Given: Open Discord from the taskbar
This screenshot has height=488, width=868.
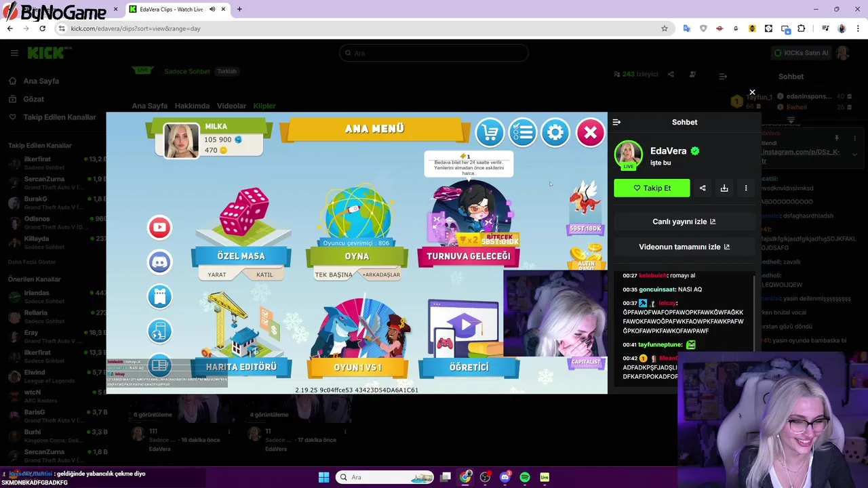Looking at the screenshot, I should 505,477.
